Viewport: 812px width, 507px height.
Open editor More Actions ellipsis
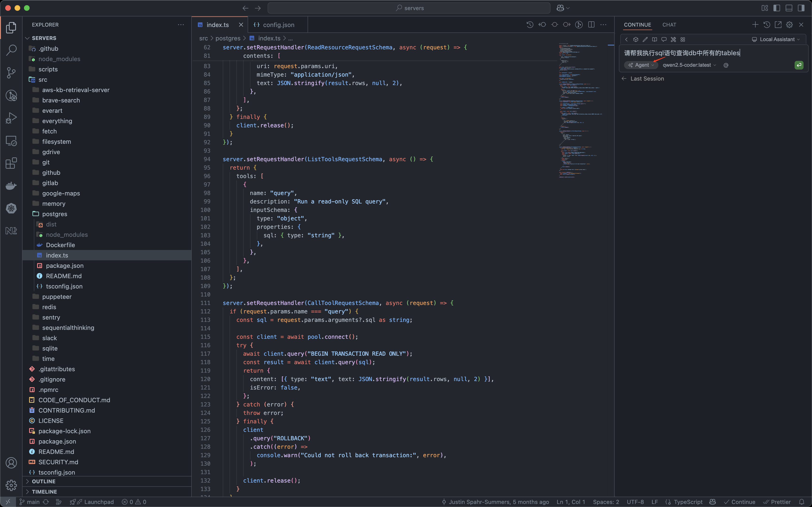point(603,25)
